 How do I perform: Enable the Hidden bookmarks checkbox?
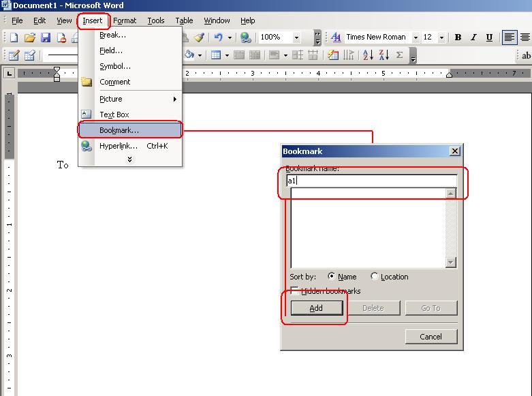point(294,291)
